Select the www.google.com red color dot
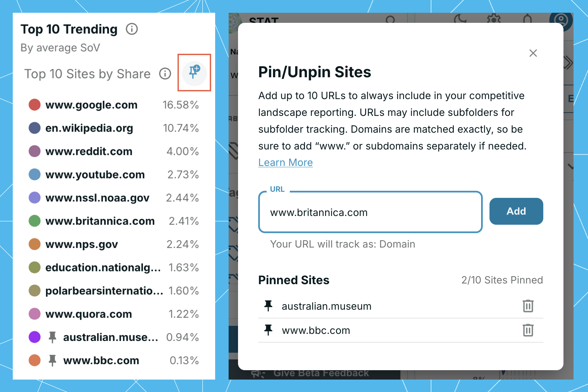The height and width of the screenshot is (392, 588). click(35, 105)
